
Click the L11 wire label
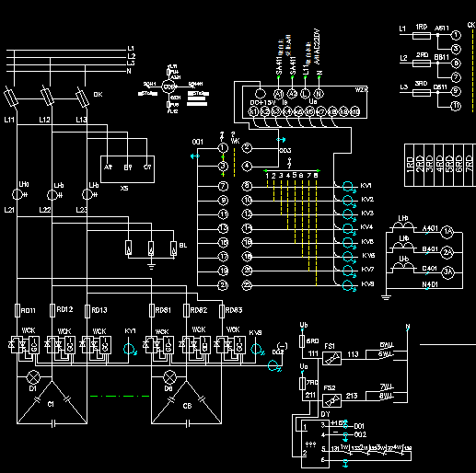click(x=9, y=120)
